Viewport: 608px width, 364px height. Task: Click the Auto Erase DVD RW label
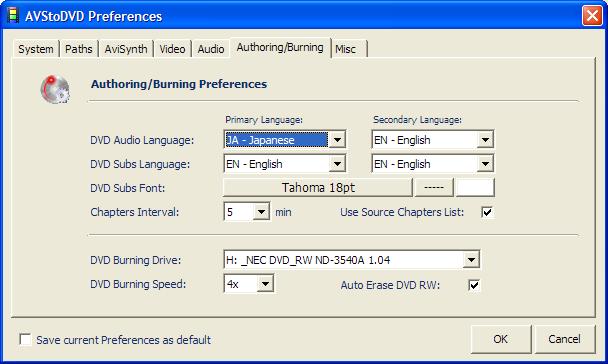coord(390,285)
